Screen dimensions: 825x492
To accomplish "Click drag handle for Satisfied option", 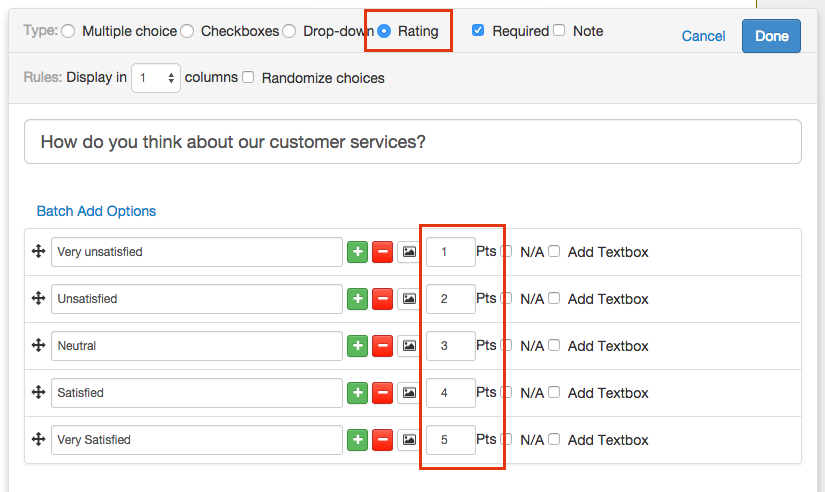I will click(39, 393).
